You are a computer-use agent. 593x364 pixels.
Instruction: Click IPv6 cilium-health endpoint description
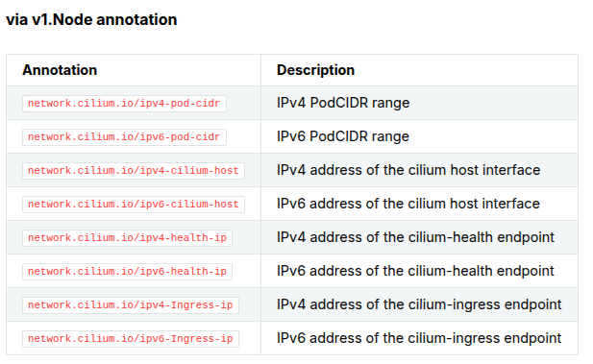pos(415,271)
